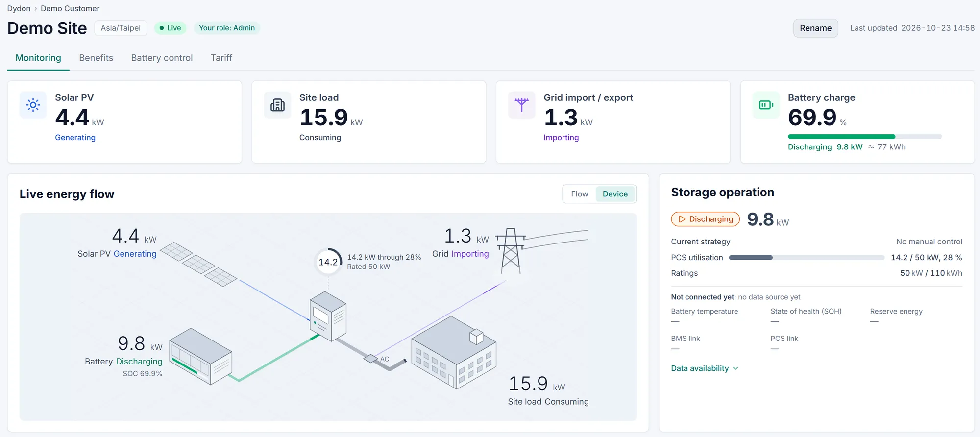Click the Asia/Taipei timezone badge
The image size is (980, 437).
[x=121, y=28]
